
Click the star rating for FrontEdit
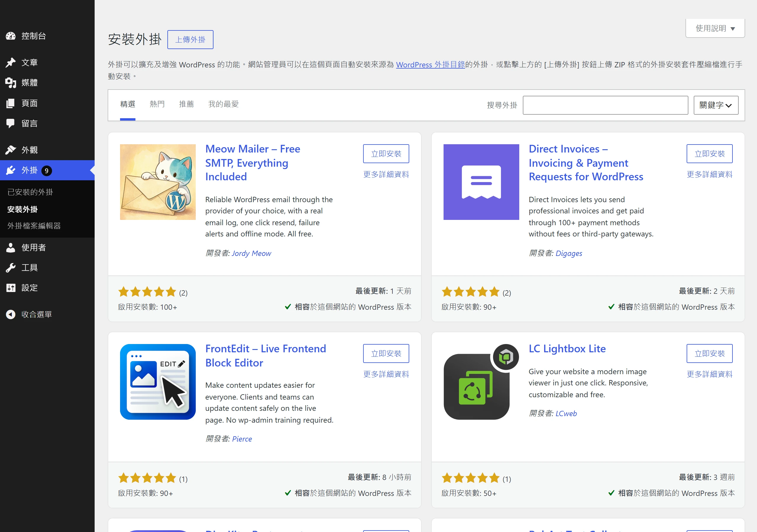coord(147,478)
